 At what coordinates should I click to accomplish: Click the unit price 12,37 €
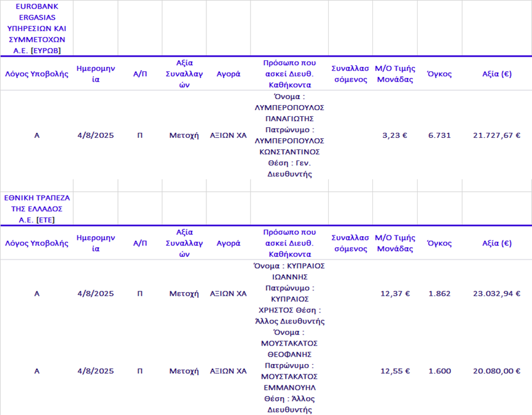[394, 293]
